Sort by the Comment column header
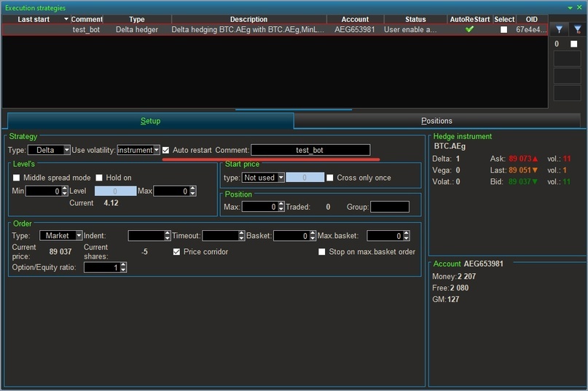 pyautogui.click(x=86, y=19)
